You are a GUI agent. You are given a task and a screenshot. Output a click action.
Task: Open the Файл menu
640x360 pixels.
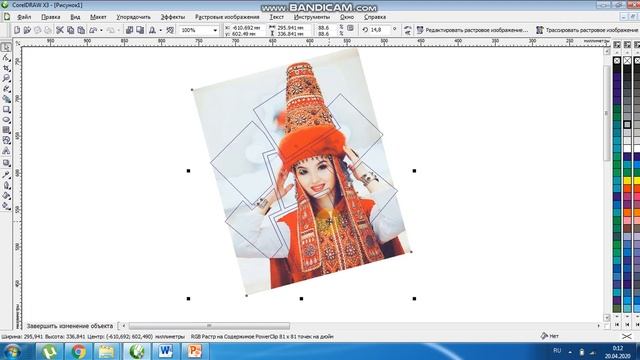(x=24, y=17)
